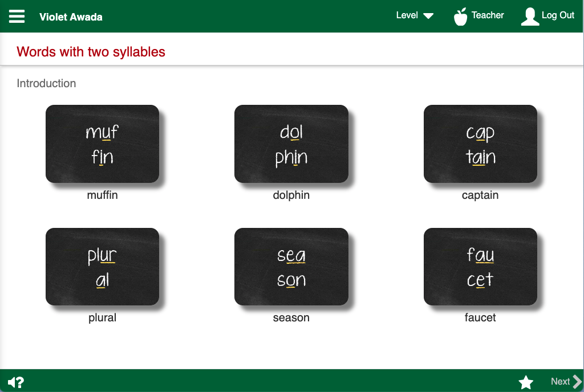
Task: Select the faucet chalkboard card
Action: pyautogui.click(x=480, y=267)
